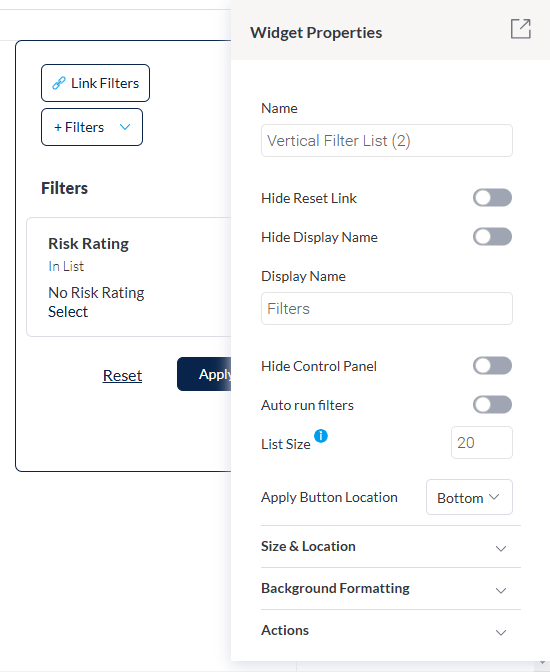The width and height of the screenshot is (550, 672).
Task: Open the + Filters dropdown
Action: click(92, 127)
